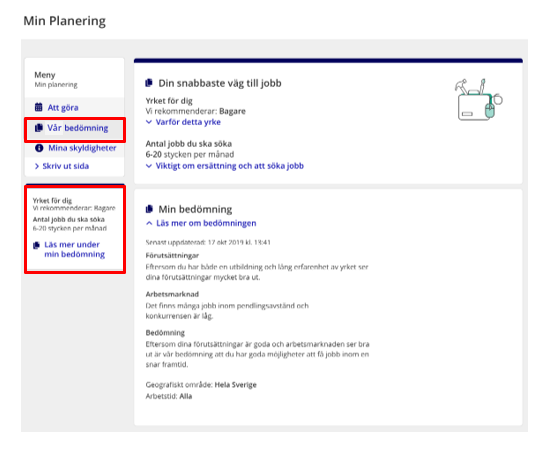541x454 pixels.
Task: Click the Skriv ut sida link
Action: pos(66,166)
